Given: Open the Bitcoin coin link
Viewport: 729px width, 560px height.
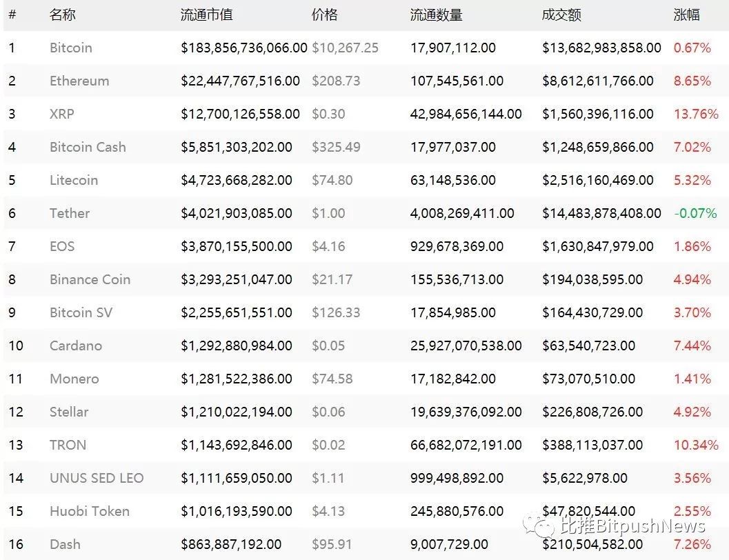Looking at the screenshot, I should pyautogui.click(x=70, y=48).
